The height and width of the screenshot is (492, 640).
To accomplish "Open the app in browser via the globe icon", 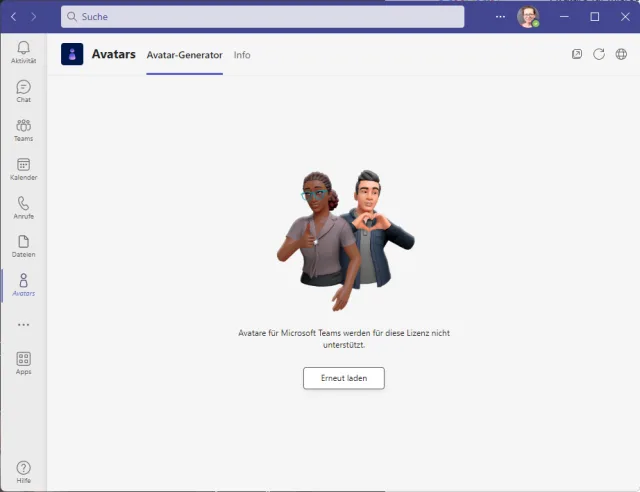I will pyautogui.click(x=621, y=54).
